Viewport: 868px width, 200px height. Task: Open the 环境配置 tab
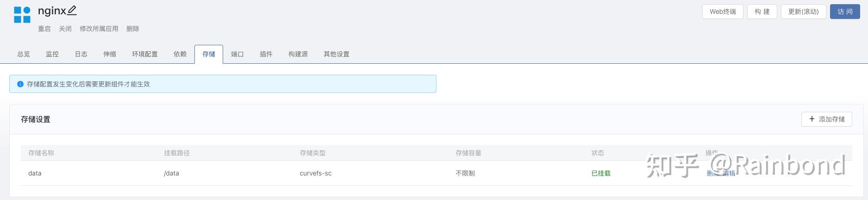145,54
